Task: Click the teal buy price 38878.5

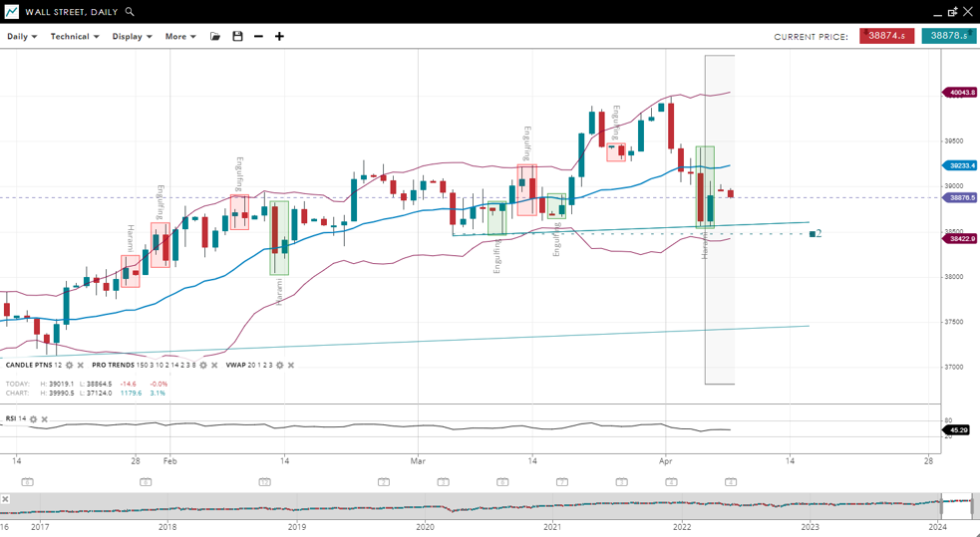Action: [x=947, y=36]
